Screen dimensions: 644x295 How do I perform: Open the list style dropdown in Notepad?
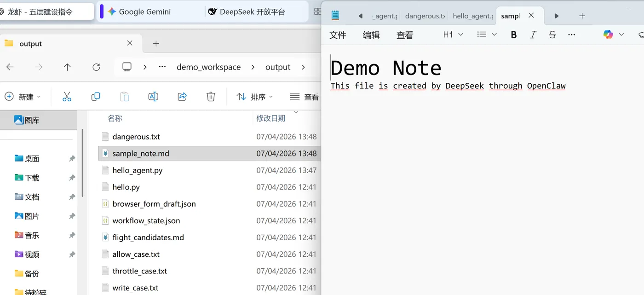[x=487, y=35]
